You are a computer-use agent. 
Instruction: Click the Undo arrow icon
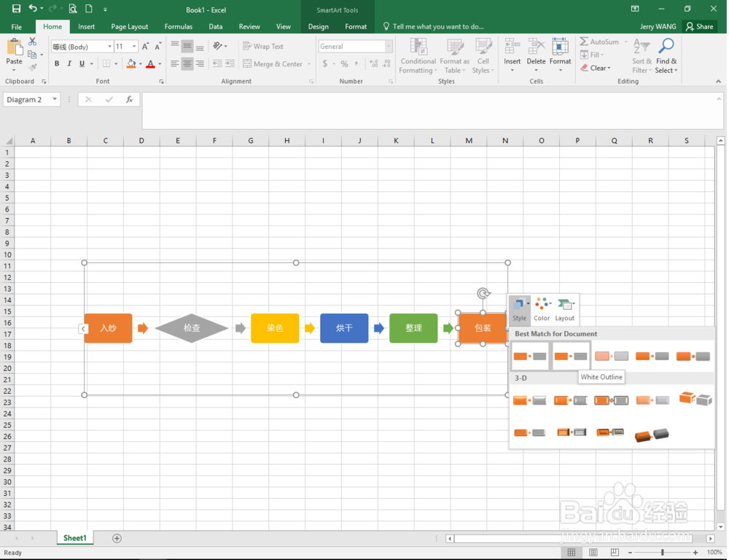33,8
